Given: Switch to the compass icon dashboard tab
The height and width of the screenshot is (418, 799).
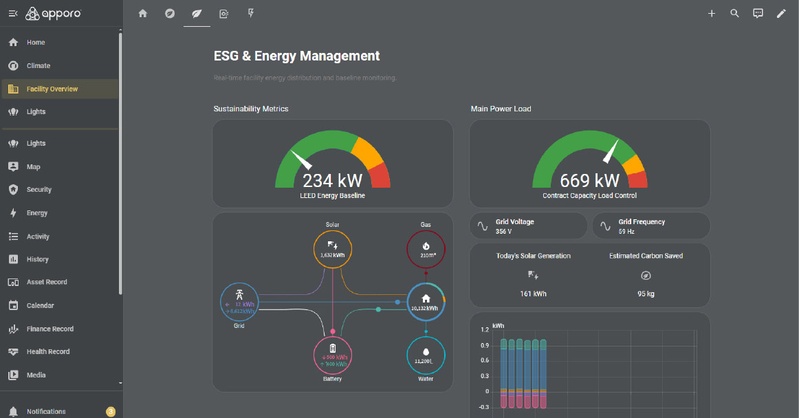Looking at the screenshot, I should (x=170, y=14).
